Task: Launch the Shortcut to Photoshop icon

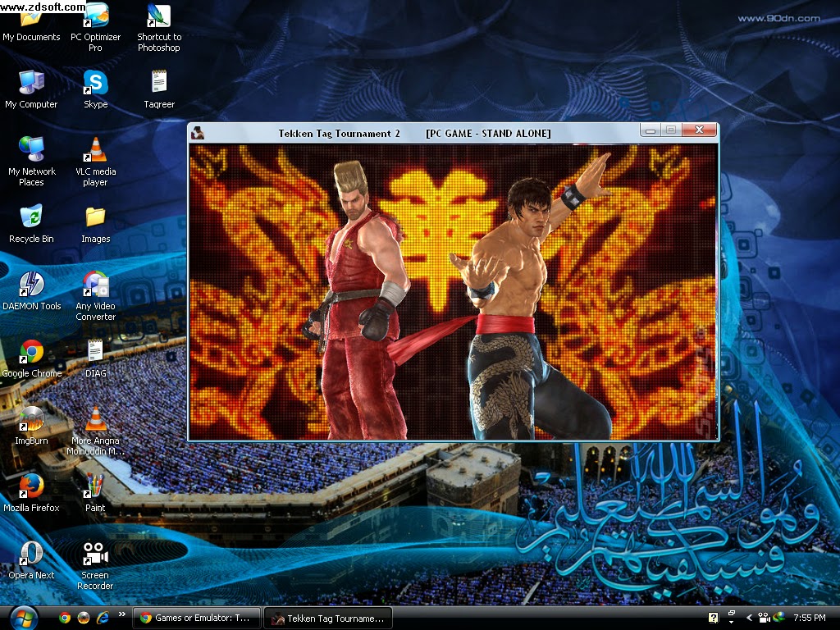Action: (x=159, y=27)
